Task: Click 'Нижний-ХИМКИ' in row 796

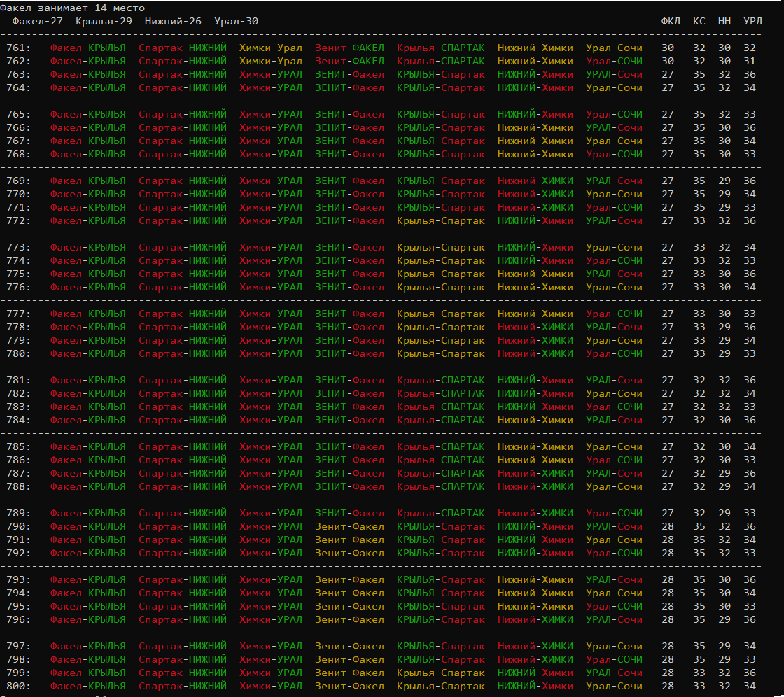Action: (535, 619)
